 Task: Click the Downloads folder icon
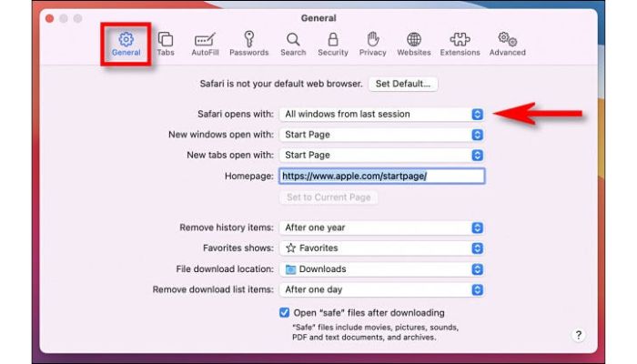click(x=290, y=269)
